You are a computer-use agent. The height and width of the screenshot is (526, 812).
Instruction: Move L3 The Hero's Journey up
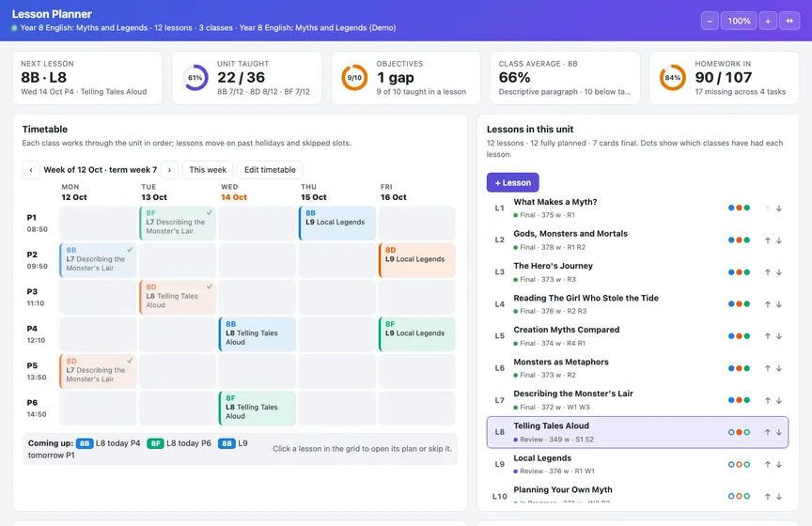click(x=768, y=272)
